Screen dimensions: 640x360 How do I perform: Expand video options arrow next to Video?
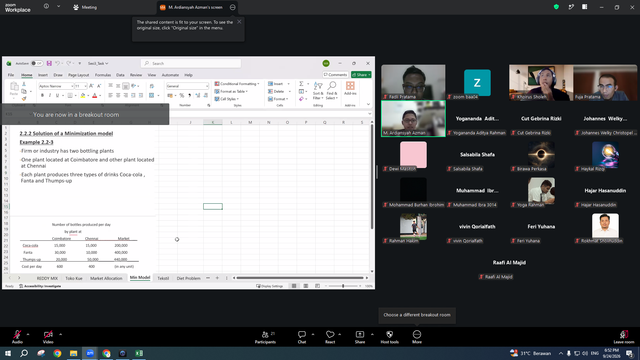[x=60, y=334]
